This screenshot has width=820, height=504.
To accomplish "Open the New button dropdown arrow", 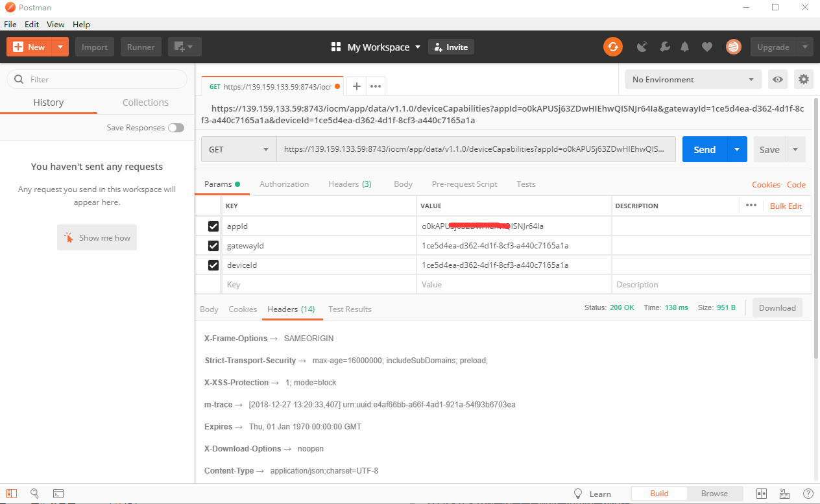I will click(x=60, y=47).
